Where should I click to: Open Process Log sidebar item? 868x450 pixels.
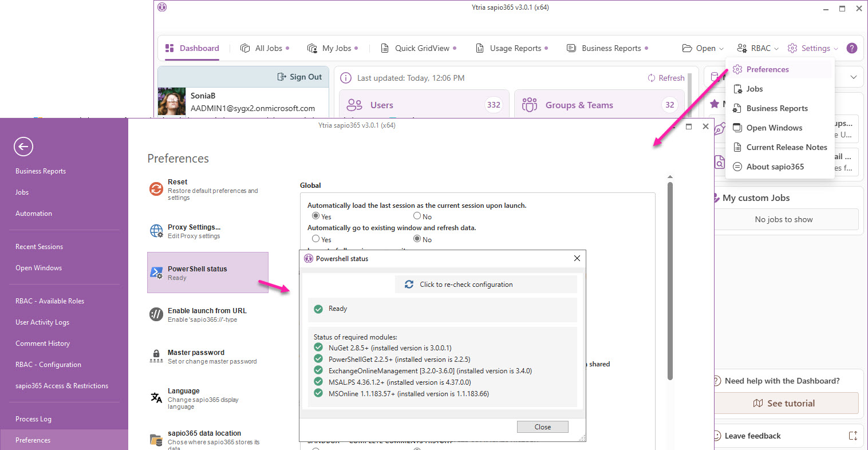(x=33, y=419)
